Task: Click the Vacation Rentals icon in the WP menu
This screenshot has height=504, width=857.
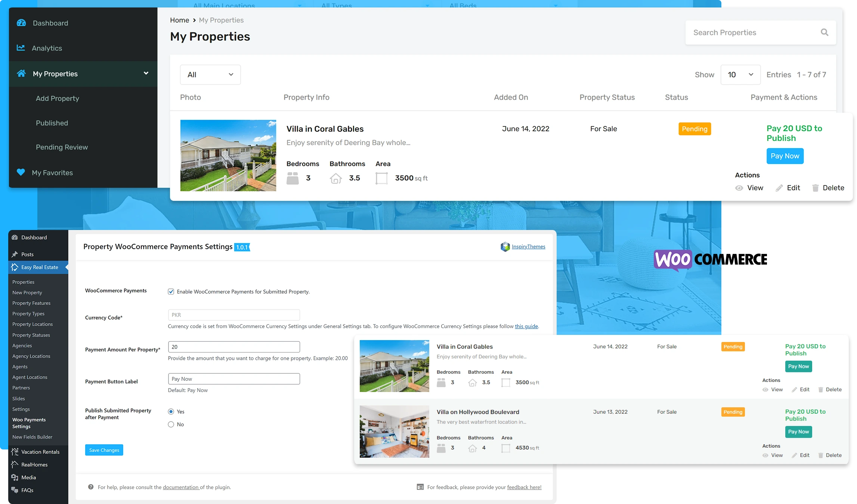Action: [15, 452]
